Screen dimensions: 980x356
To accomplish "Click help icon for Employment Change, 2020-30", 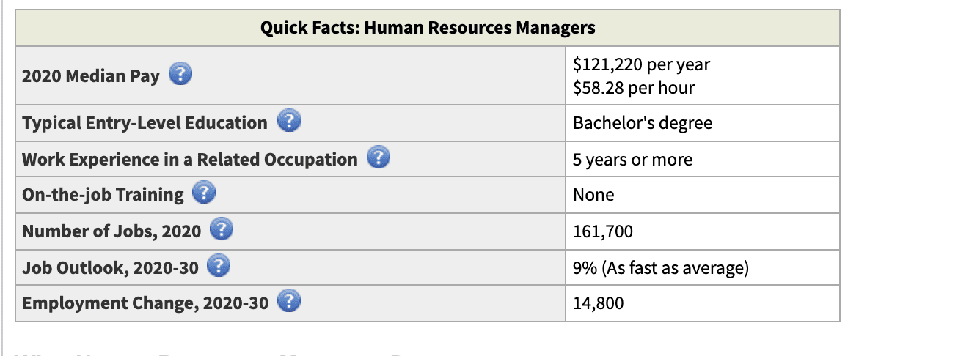I will 290,302.
